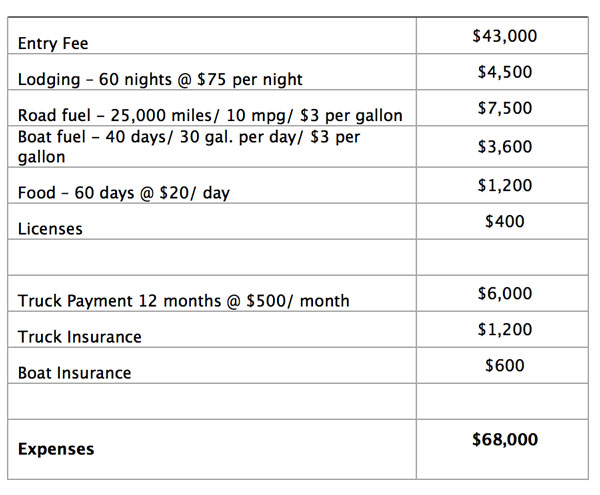Select the $400 licenses amount
The image size is (600, 495).
(x=504, y=221)
